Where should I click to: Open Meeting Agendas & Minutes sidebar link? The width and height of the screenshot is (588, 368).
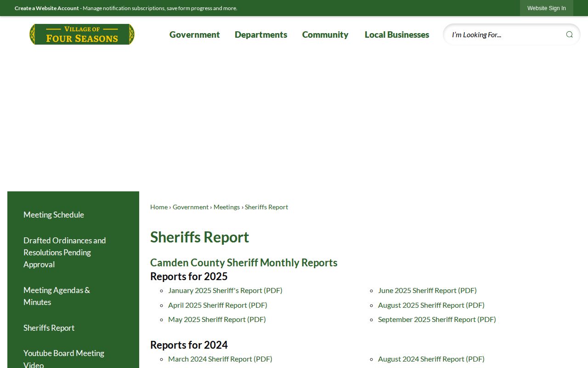click(57, 296)
